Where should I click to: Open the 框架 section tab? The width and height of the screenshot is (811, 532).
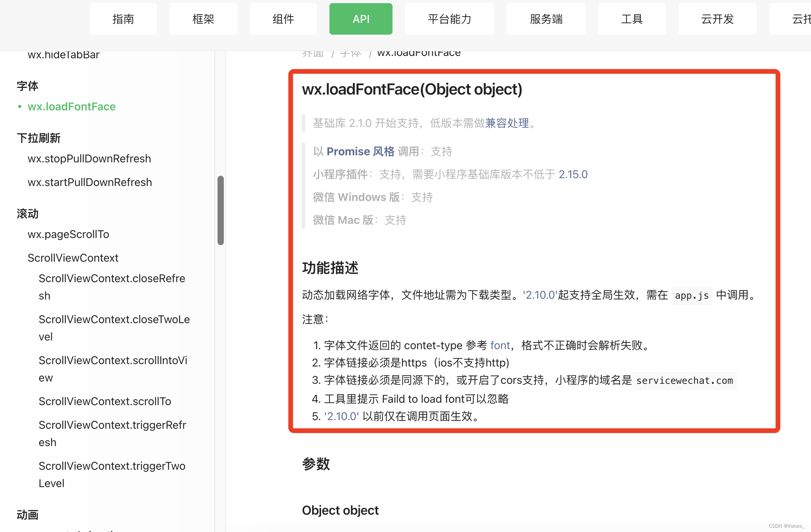[x=203, y=19]
